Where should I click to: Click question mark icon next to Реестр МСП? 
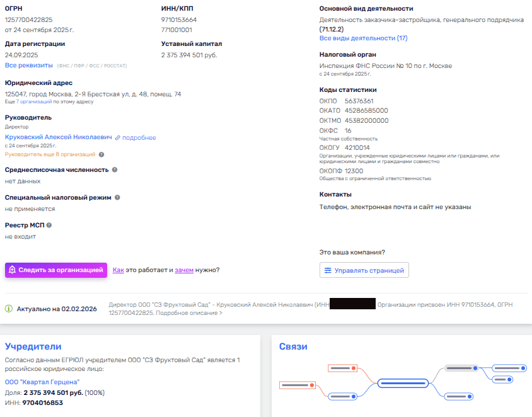tap(49, 225)
